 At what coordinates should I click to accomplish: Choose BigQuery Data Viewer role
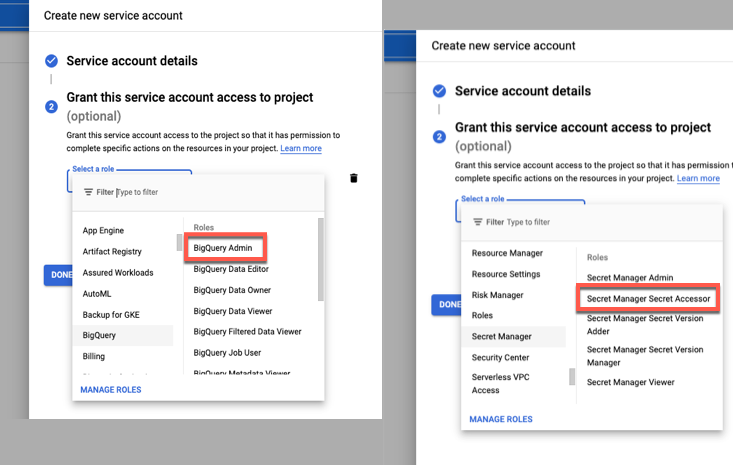[232, 311]
